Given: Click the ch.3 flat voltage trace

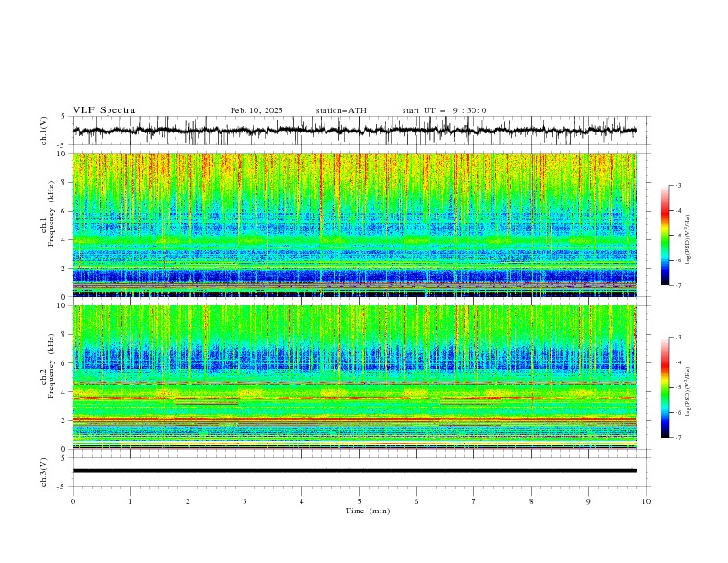Looking at the screenshot, I should click(355, 471).
